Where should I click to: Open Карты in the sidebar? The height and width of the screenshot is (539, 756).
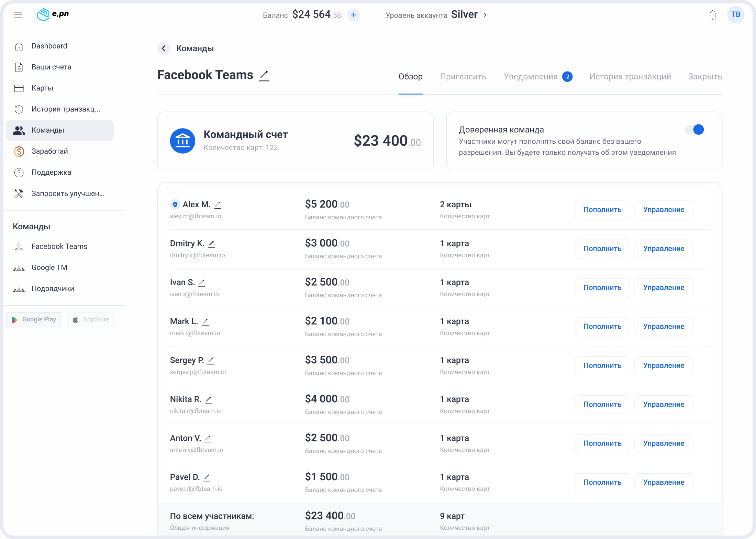pos(42,88)
